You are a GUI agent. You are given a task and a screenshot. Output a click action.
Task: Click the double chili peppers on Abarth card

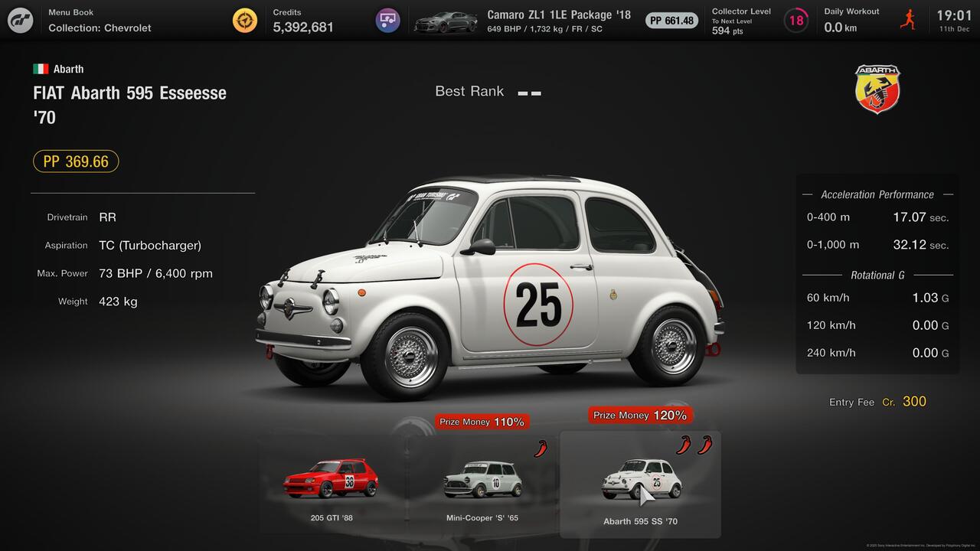[x=694, y=445]
